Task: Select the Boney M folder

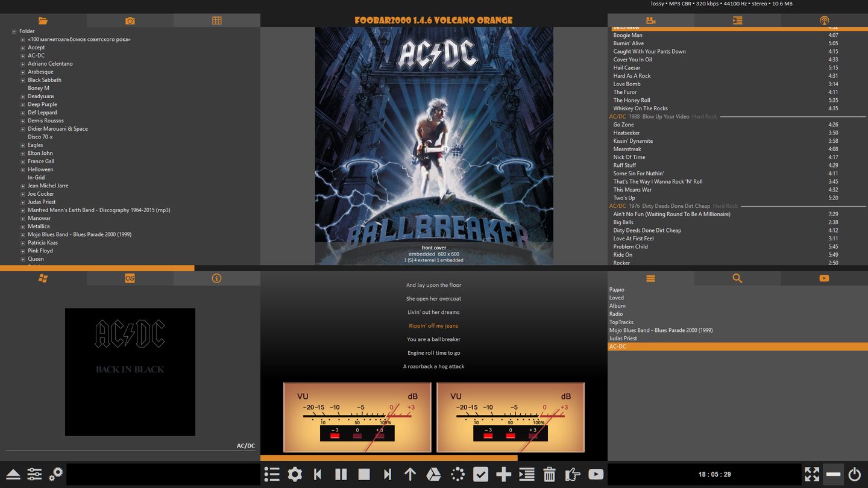Action: tap(39, 88)
